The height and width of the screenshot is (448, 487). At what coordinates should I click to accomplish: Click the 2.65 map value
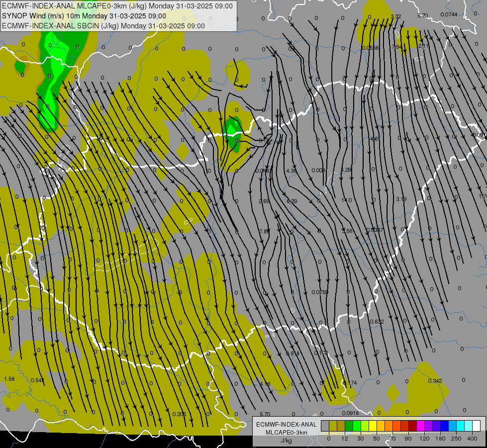[264, 201]
